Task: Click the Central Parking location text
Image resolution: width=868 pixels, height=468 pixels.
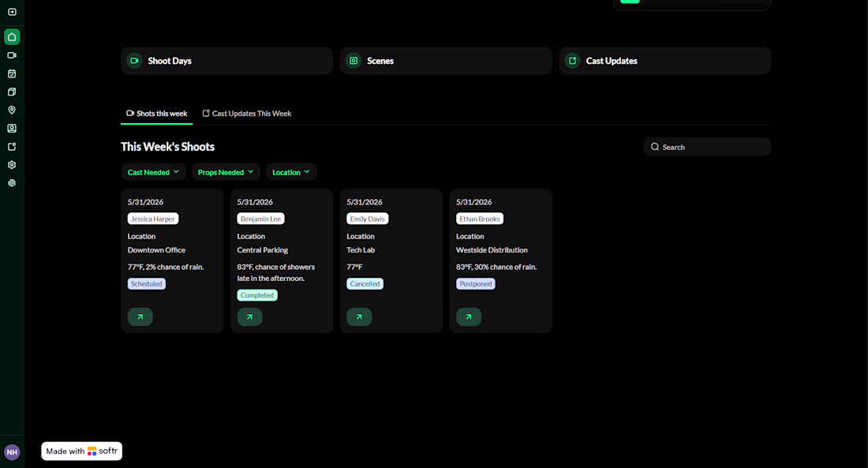Action: [x=263, y=250]
